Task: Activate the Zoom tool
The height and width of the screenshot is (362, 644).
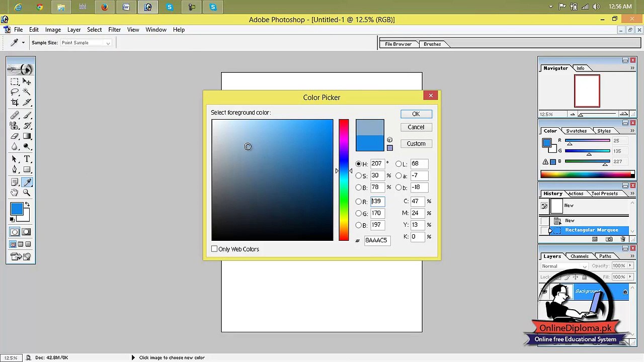Action: tap(27, 193)
